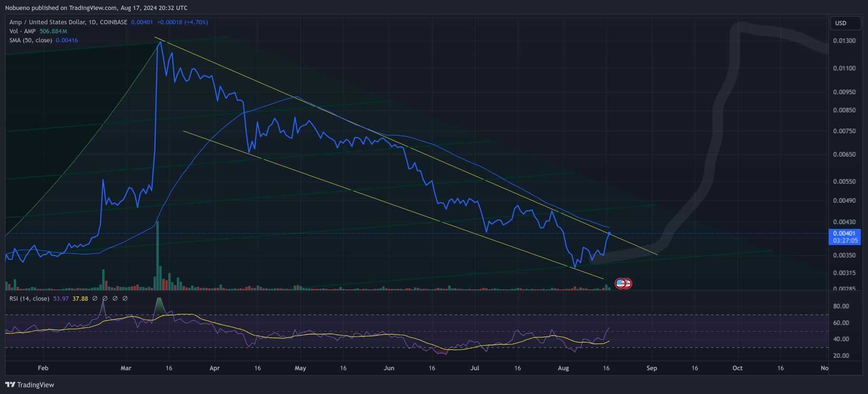Click the TradingView logo at the bottom
This screenshot has height=394, width=868.
(29, 384)
